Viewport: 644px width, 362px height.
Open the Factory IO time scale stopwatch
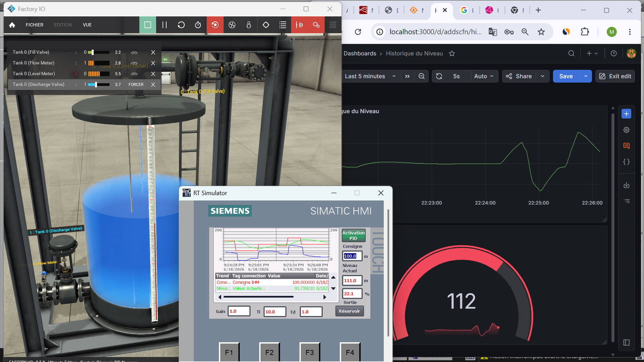198,25
